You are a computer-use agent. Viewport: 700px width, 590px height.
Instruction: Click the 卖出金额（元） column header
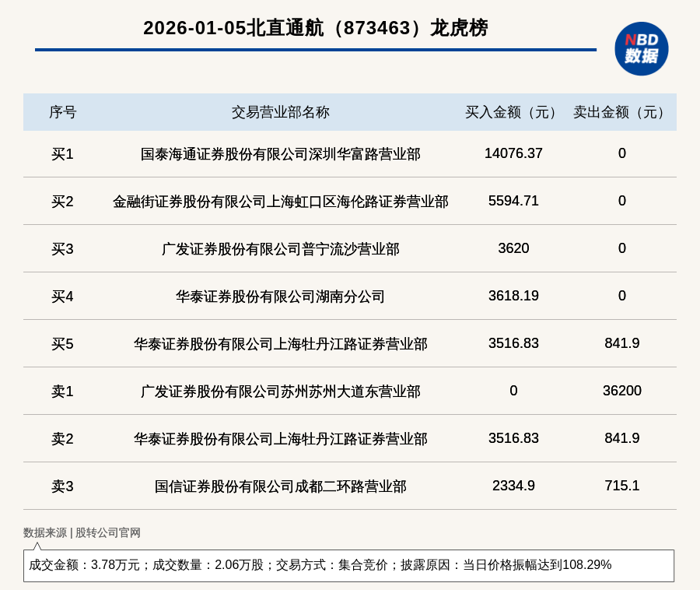pos(621,112)
